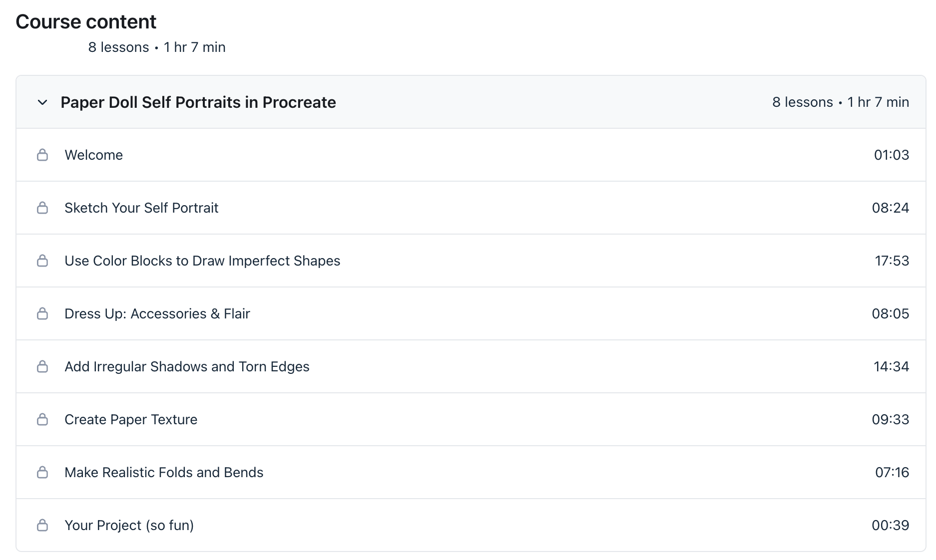Click lock icon for Add Irregular Shadows lesson
Screen dimensions: 936x560
click(x=42, y=366)
